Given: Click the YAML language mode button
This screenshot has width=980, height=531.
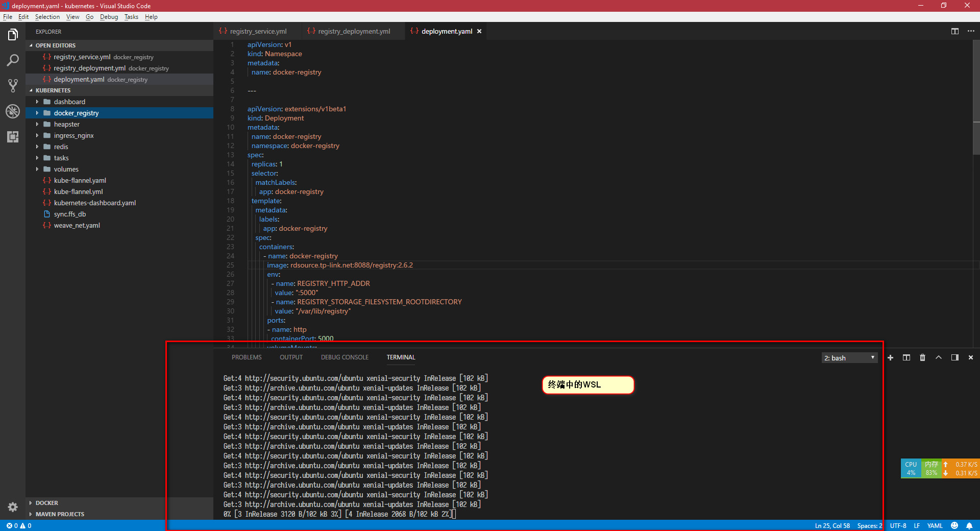Looking at the screenshot, I should (x=935, y=525).
